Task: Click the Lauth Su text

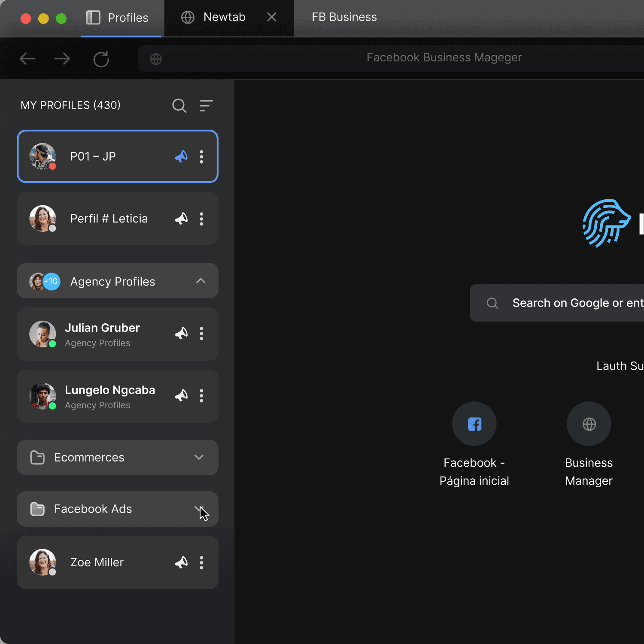Action: (x=620, y=366)
